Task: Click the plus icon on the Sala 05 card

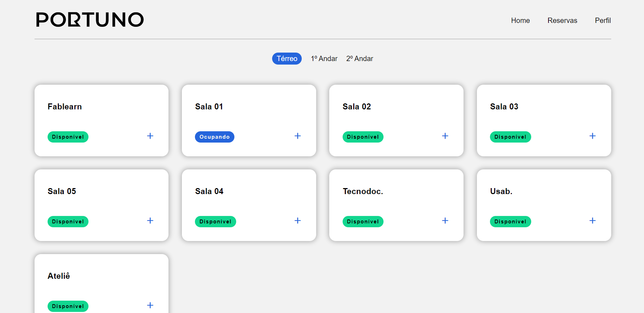Action: [150, 221]
